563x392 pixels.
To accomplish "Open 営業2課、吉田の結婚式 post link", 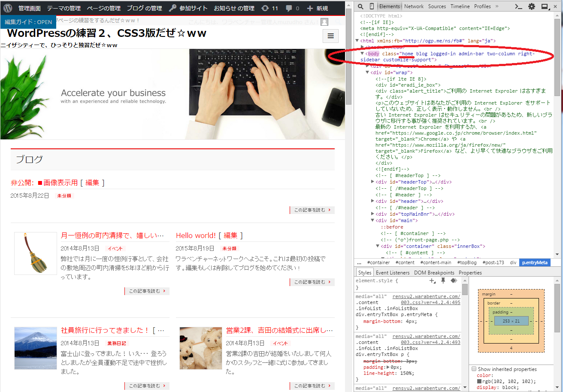I will tap(279, 330).
